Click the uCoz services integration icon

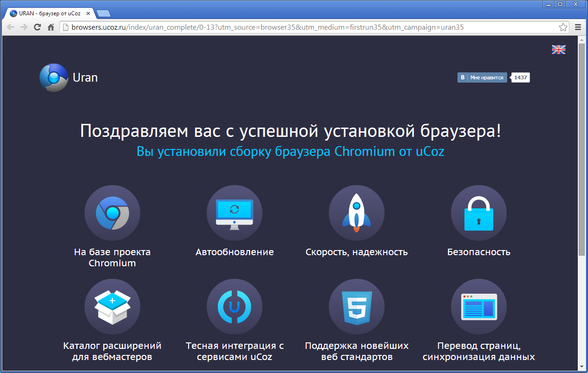click(x=235, y=307)
